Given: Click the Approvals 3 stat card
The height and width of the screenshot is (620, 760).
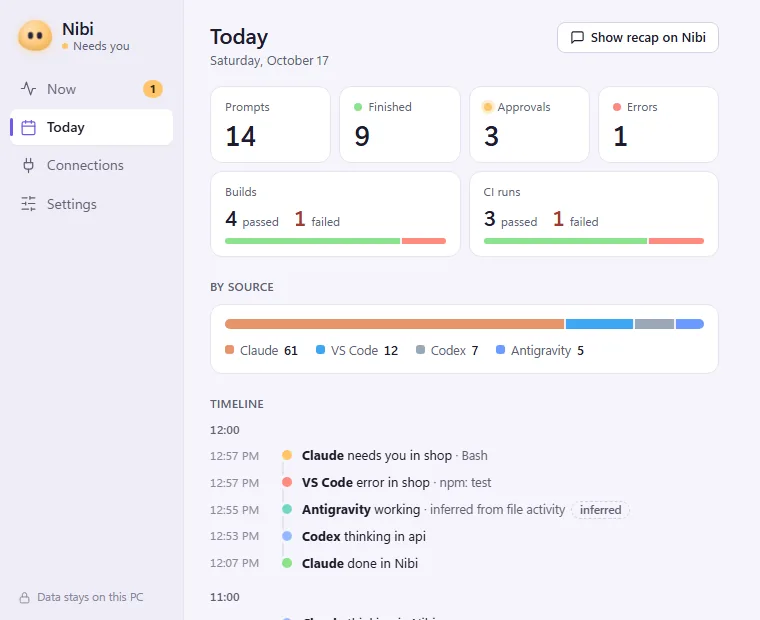Looking at the screenshot, I should tap(529, 125).
